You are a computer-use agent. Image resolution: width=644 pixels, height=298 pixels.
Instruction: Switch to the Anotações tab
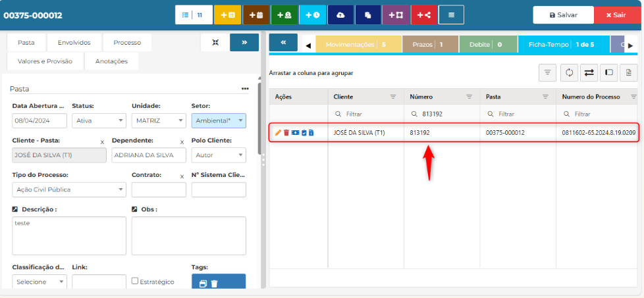coord(111,61)
